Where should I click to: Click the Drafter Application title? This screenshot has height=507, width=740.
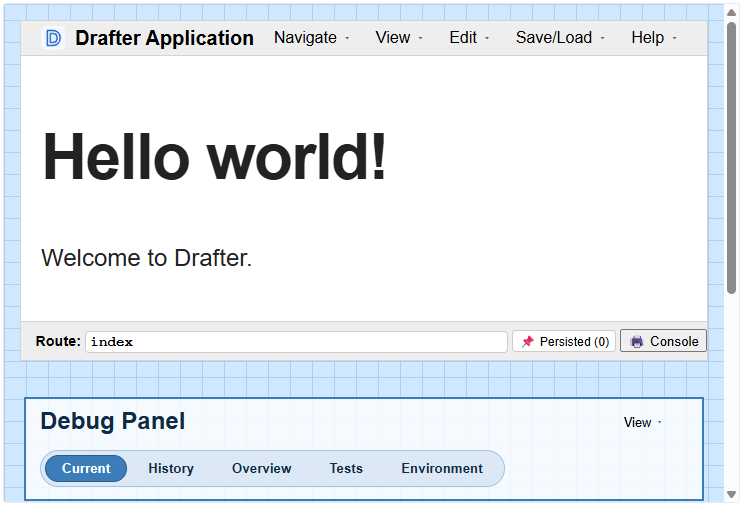(164, 38)
